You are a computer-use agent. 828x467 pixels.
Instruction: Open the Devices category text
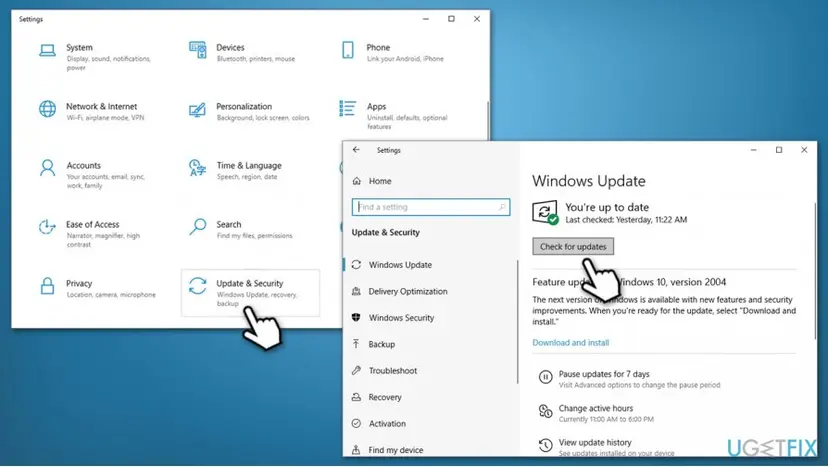230,47
